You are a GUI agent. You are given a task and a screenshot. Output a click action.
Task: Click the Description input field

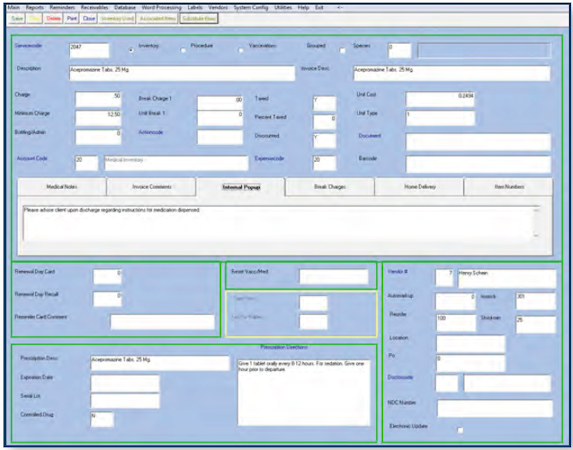(x=182, y=73)
